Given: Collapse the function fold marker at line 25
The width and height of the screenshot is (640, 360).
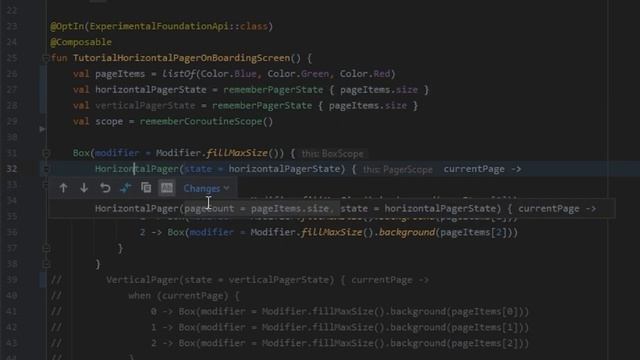Looking at the screenshot, I should coord(46,58).
